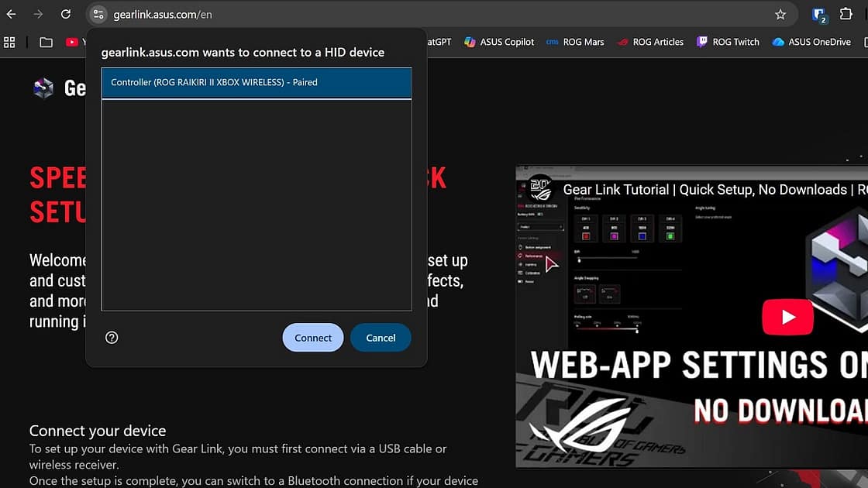Click the help question mark icon in dialog
This screenshot has width=868, height=488.
112,338
